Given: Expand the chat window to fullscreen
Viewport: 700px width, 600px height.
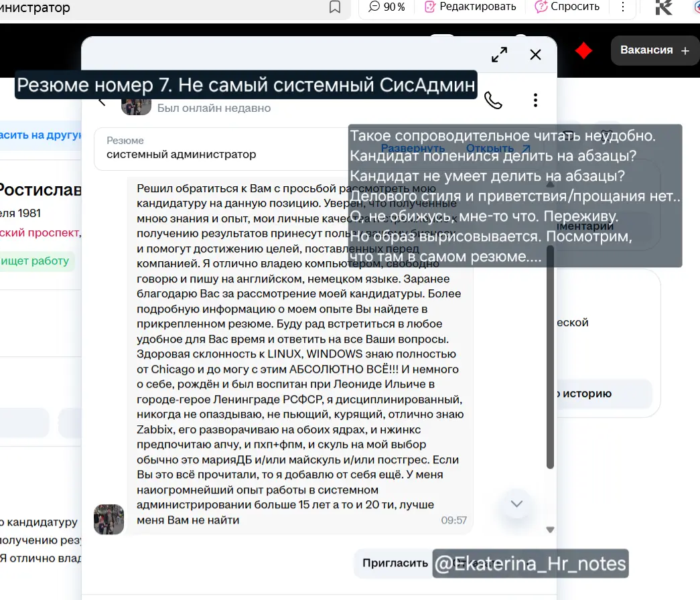Looking at the screenshot, I should pos(499,54).
